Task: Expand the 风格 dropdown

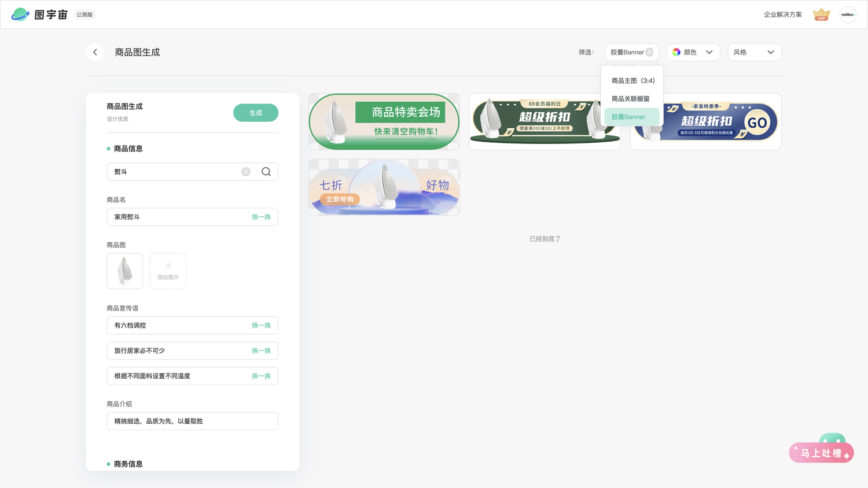Action: coord(755,52)
